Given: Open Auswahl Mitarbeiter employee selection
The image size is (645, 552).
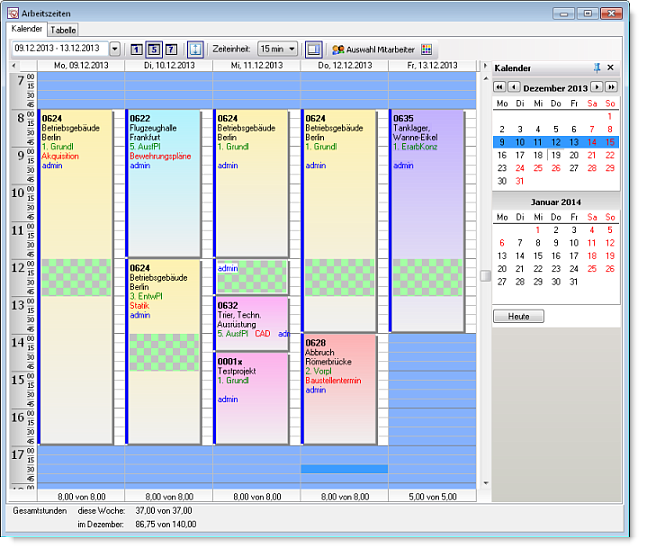Looking at the screenshot, I should tap(373, 48).
